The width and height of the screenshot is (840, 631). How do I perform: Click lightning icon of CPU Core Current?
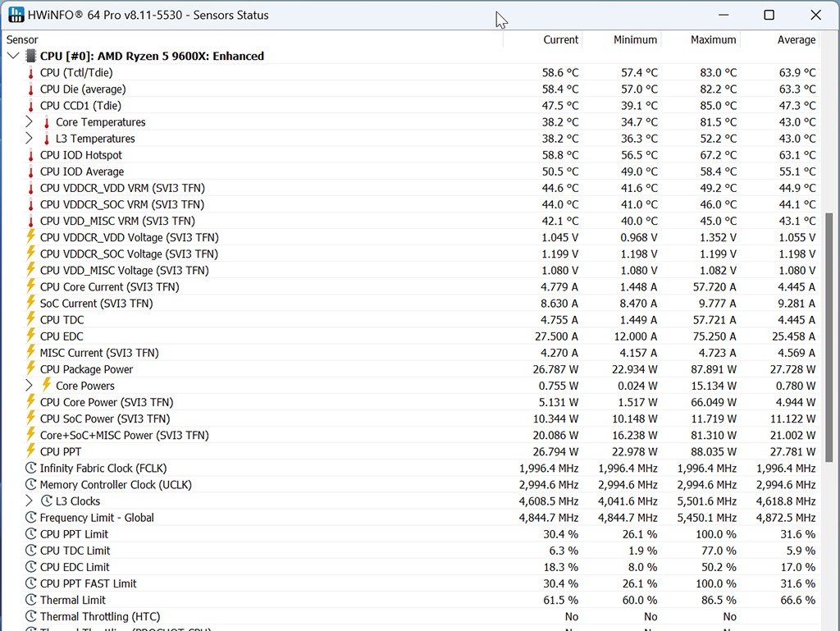[x=31, y=286]
